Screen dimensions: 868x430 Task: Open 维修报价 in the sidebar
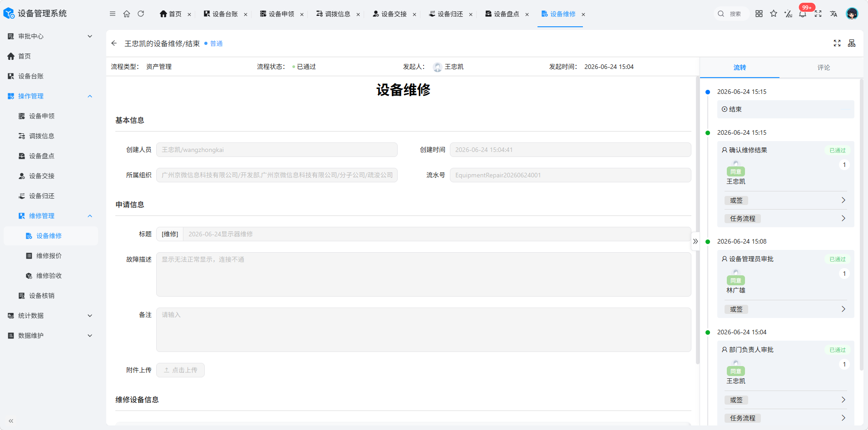click(50, 256)
